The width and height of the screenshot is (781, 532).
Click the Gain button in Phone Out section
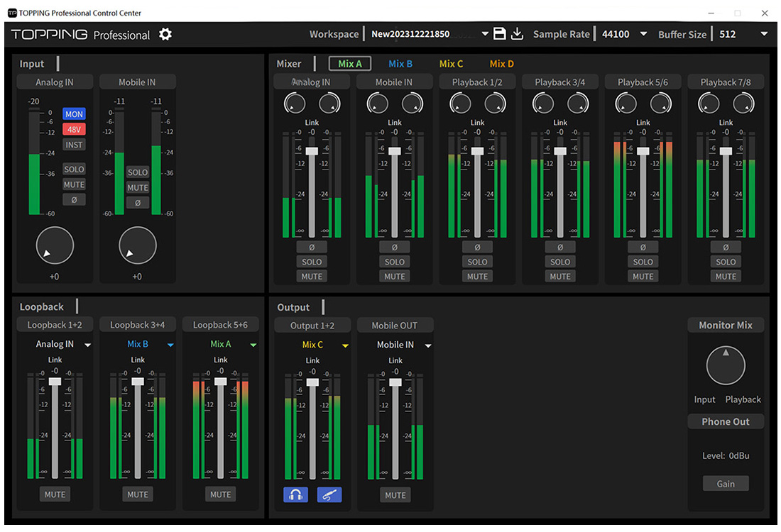tap(725, 483)
